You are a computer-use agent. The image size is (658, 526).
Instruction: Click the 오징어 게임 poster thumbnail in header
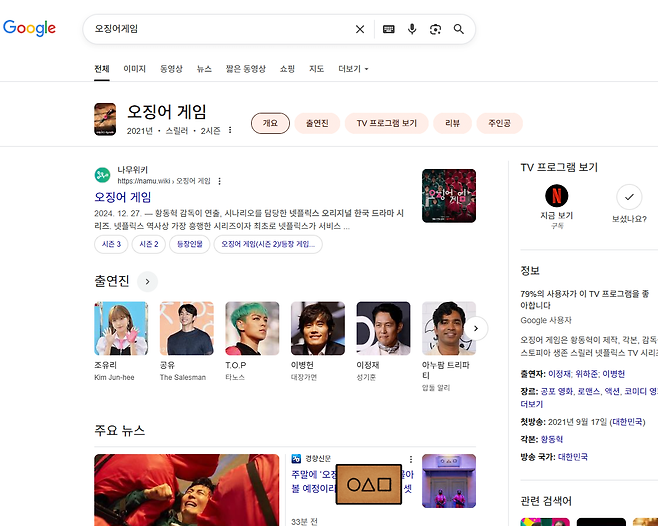point(105,119)
